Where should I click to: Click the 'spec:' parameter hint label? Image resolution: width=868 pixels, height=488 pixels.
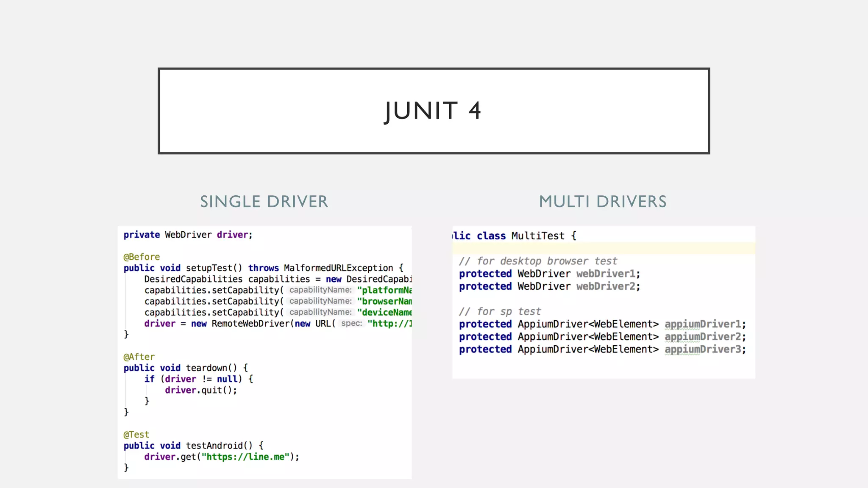click(352, 323)
